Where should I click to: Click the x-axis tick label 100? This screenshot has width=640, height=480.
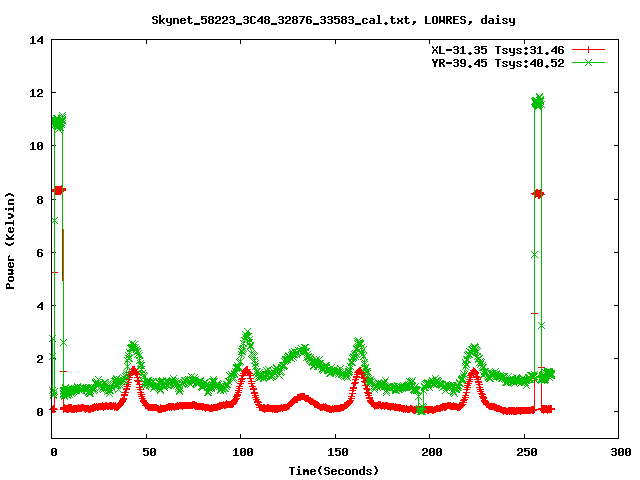243,452
